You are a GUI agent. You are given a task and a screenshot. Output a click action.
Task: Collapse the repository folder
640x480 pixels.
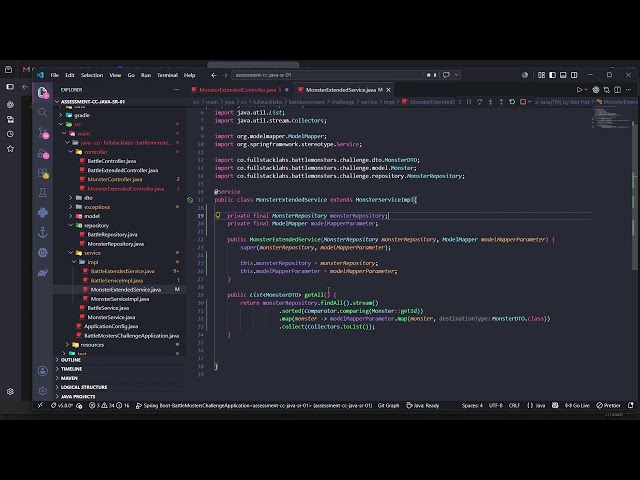(71, 225)
